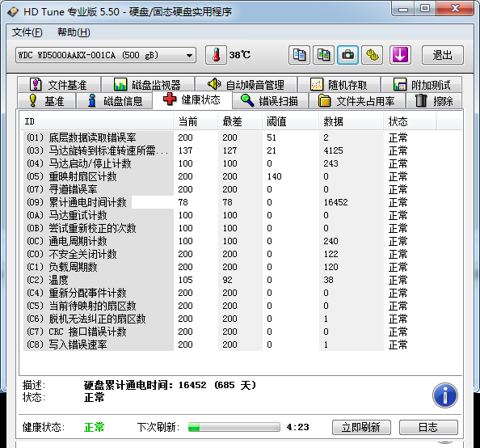Click the data value 16452

[336, 202]
